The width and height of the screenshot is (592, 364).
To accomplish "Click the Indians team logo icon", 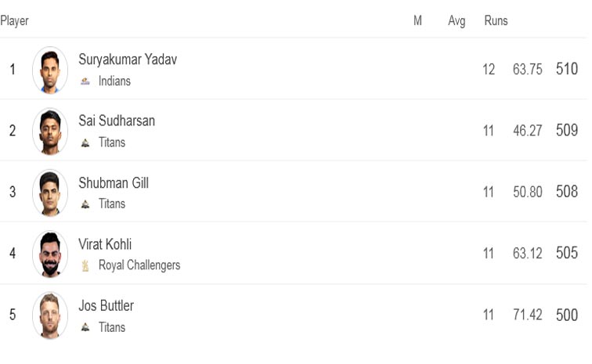I will [85, 81].
